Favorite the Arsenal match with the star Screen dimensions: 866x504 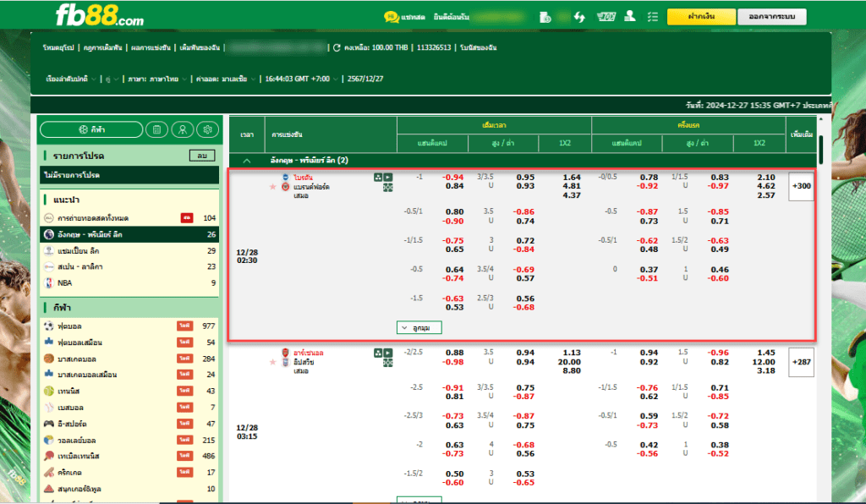click(x=272, y=362)
